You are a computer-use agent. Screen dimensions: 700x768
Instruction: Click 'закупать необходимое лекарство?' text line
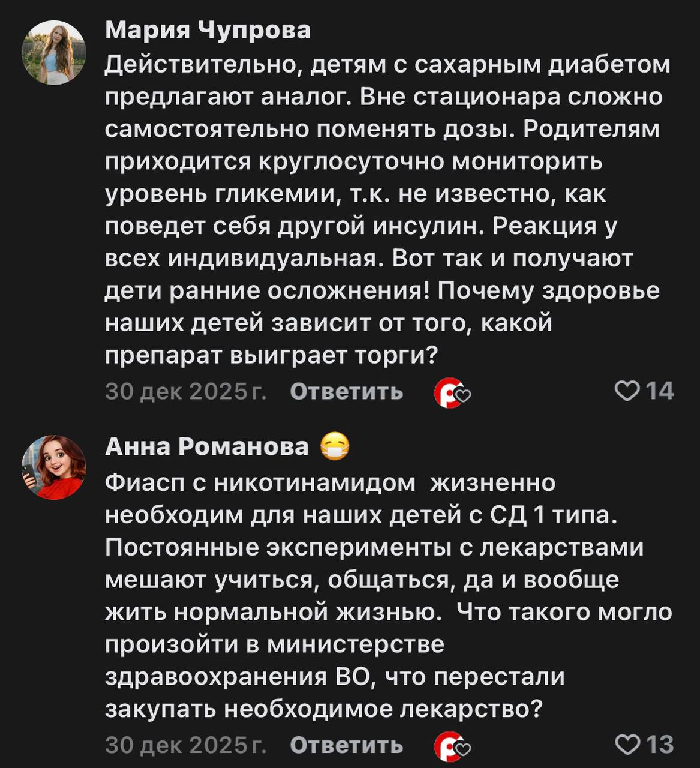(324, 710)
